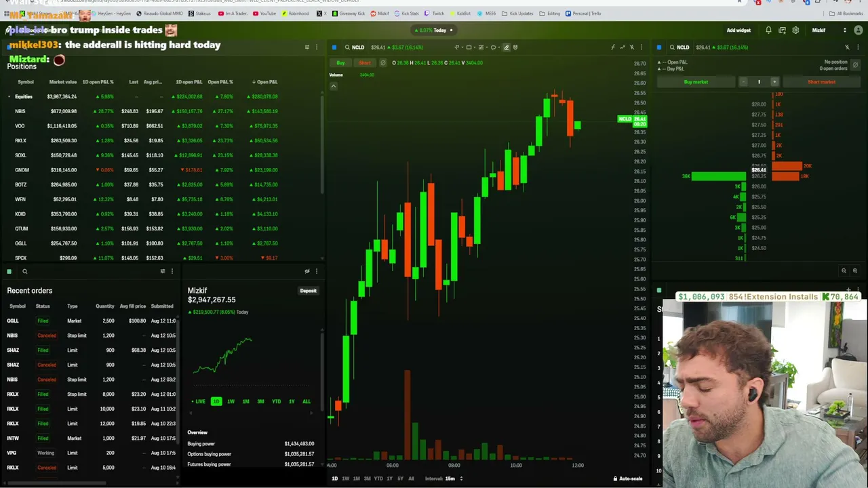868x488 pixels.
Task: Open the Mizkif account selector dropdown
Action: click(x=829, y=30)
